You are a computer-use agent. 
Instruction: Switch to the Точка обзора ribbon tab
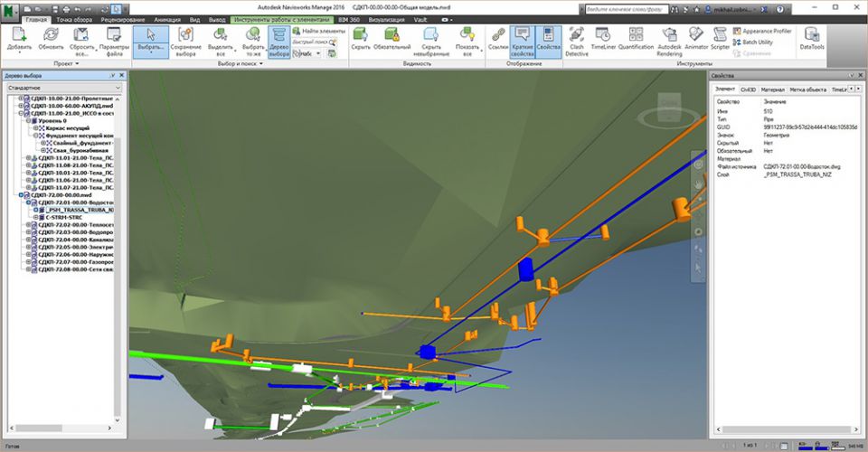point(74,19)
